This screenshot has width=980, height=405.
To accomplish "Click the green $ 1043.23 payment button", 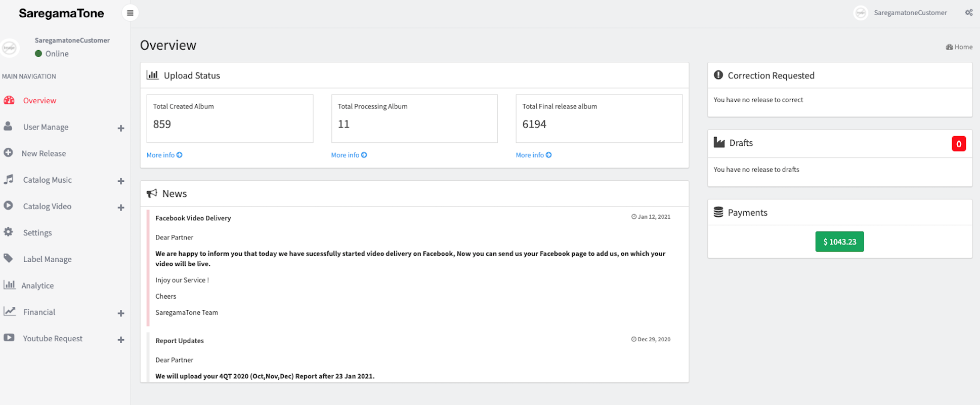I will (x=840, y=241).
